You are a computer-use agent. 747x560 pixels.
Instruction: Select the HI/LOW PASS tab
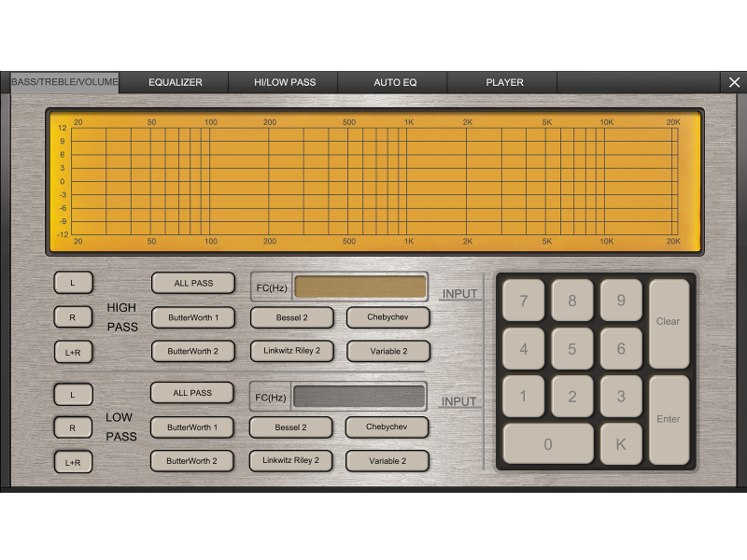click(285, 82)
